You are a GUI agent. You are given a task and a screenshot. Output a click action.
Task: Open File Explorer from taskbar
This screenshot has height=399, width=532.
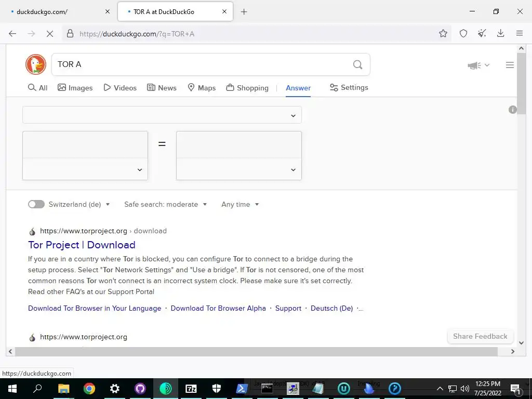point(63,389)
